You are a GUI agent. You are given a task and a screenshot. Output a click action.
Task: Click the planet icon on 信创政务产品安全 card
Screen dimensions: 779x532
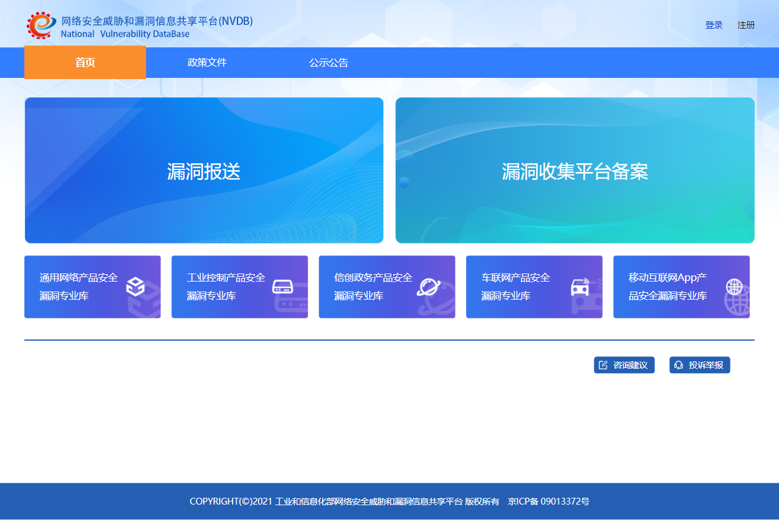[x=429, y=287]
